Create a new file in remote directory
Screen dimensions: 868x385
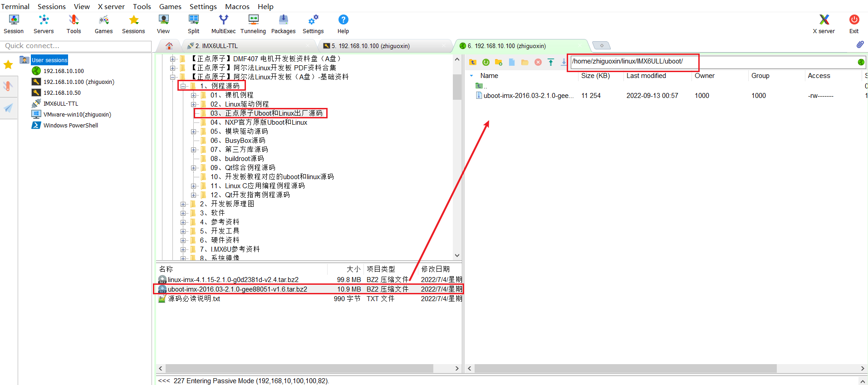pyautogui.click(x=512, y=62)
